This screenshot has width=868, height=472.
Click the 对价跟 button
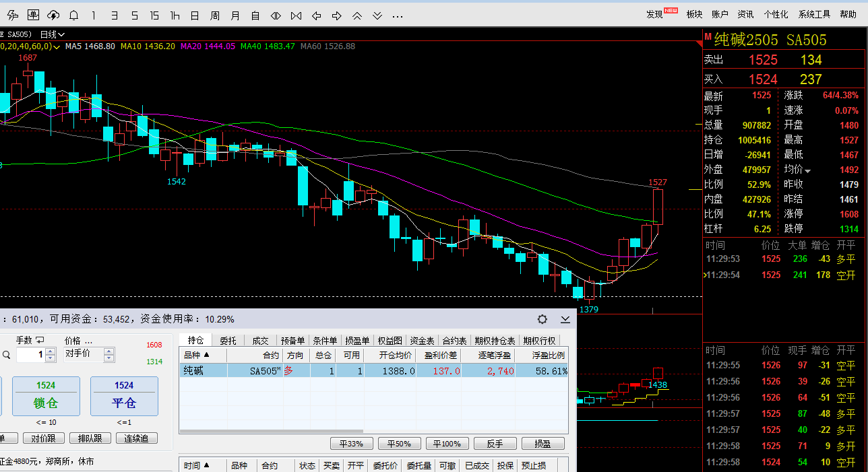coord(43,438)
